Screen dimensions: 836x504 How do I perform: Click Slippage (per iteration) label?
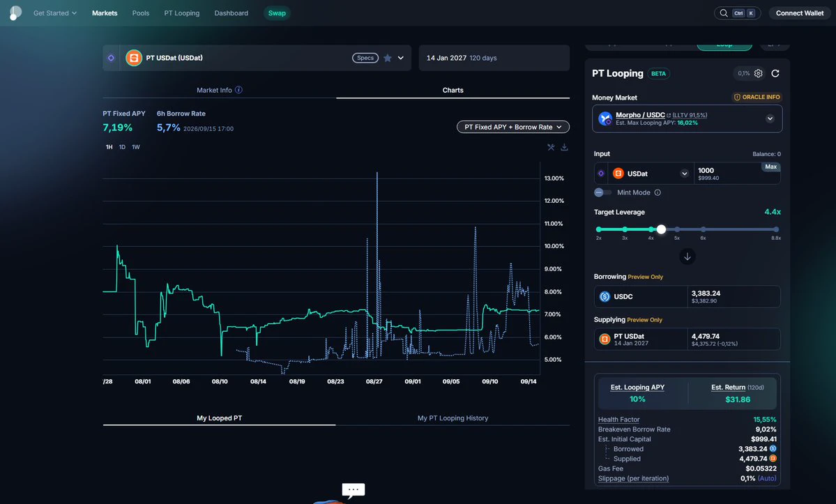pos(633,478)
